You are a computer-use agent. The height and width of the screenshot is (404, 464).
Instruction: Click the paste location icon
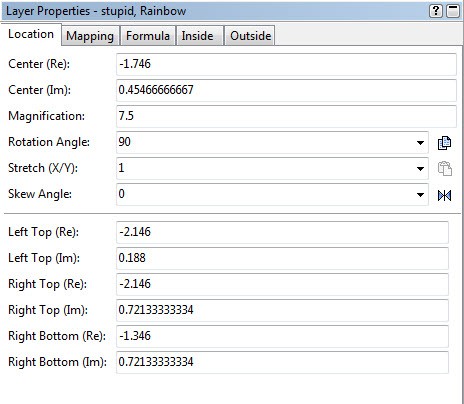(x=445, y=168)
